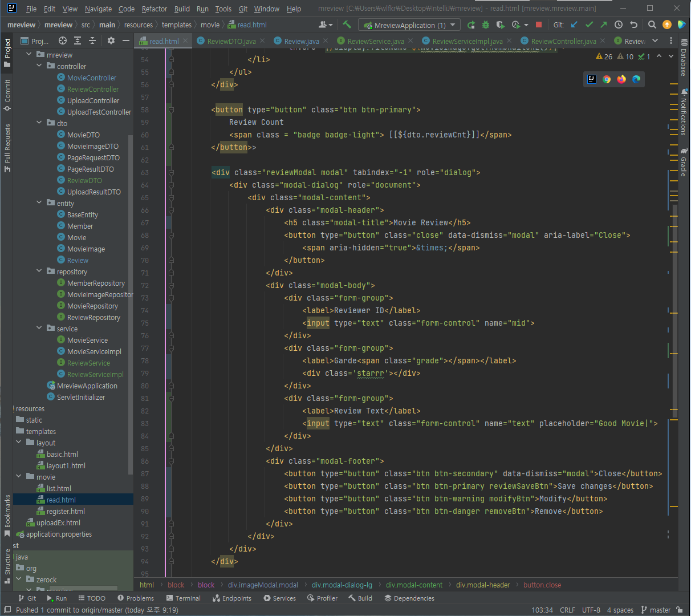Open Project panel settings gear
Image resolution: width=691 pixels, height=616 pixels.
(x=111, y=40)
